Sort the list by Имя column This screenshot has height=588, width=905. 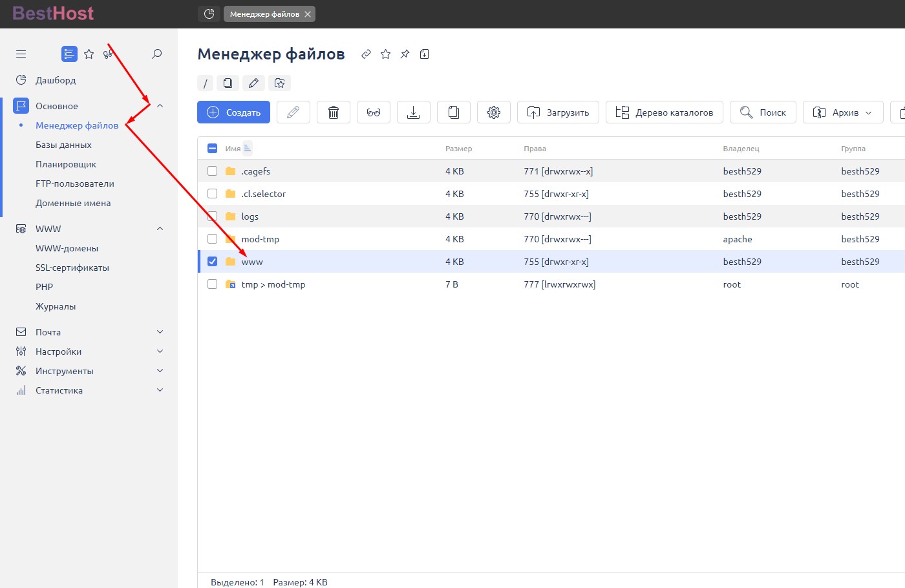[x=233, y=149]
